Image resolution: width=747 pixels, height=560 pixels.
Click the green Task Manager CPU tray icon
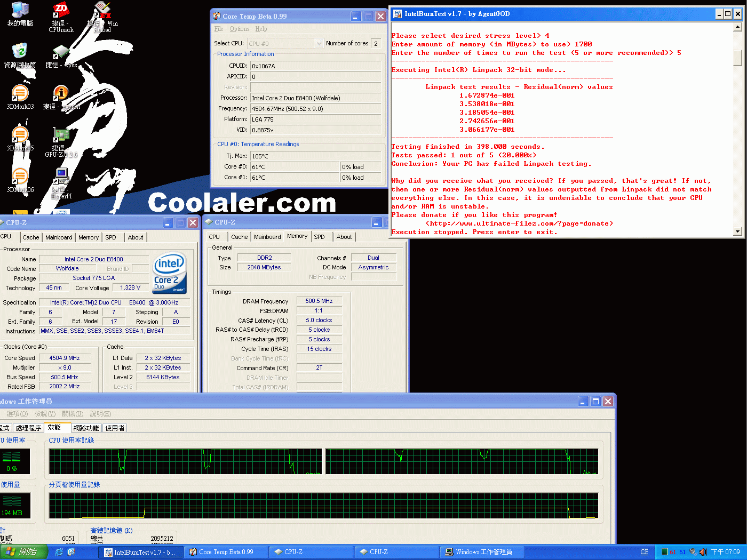(x=664, y=552)
